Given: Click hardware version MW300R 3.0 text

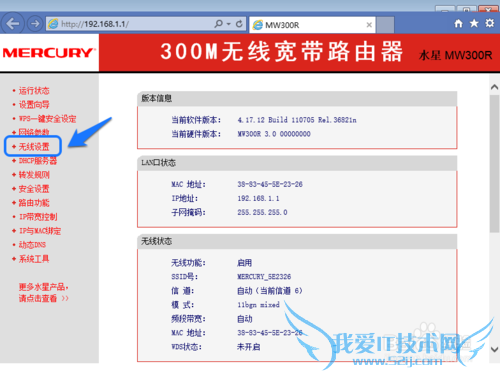Looking at the screenshot, I should (274, 134).
